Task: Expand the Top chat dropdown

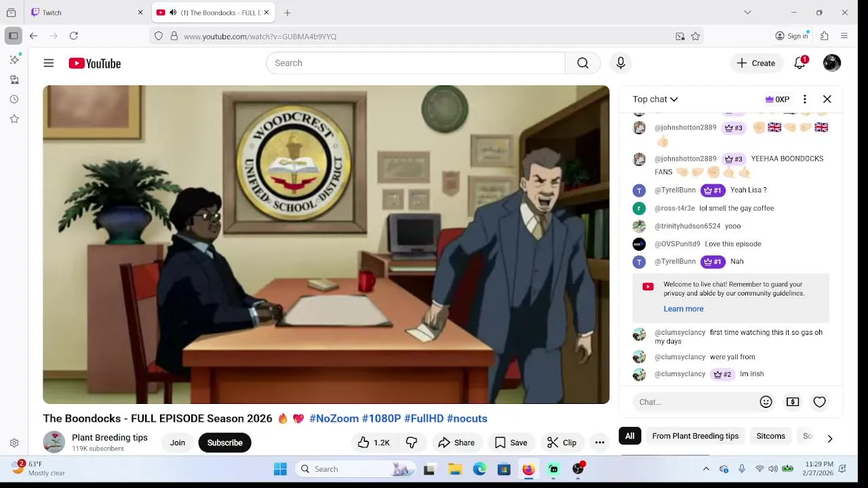Action: pos(655,99)
